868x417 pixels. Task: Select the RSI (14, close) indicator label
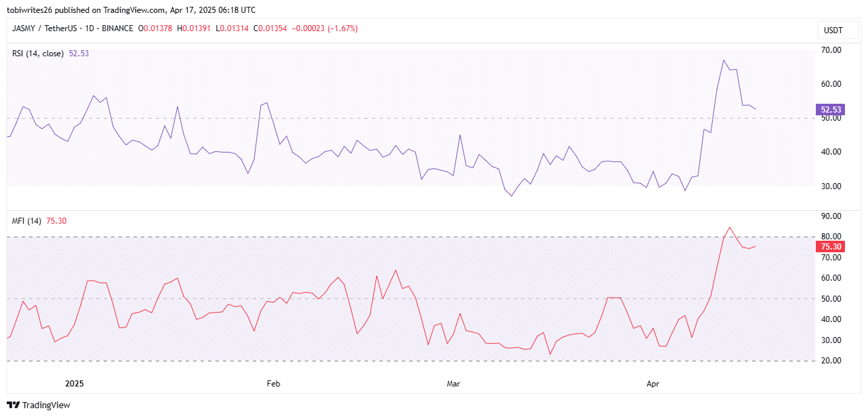(x=38, y=53)
